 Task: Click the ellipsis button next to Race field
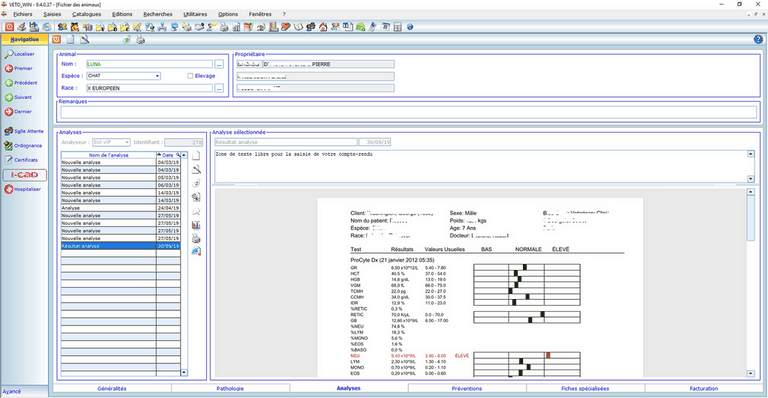click(219, 88)
